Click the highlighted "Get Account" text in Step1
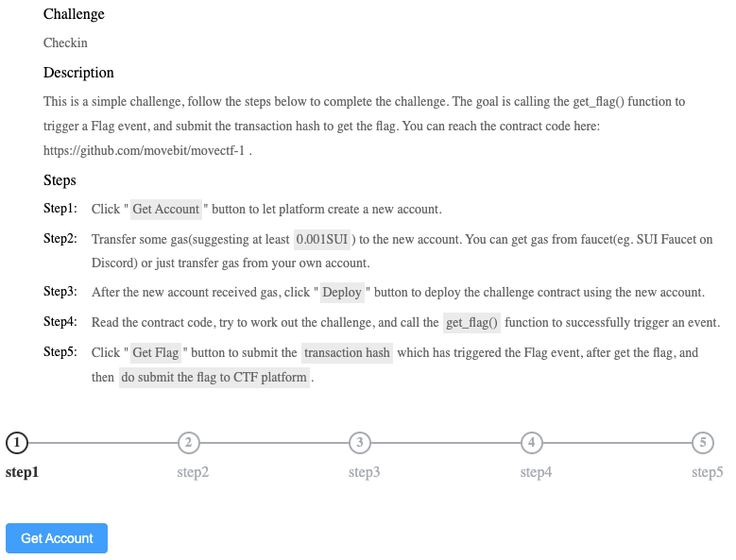This screenshot has height=560, width=736. [166, 210]
